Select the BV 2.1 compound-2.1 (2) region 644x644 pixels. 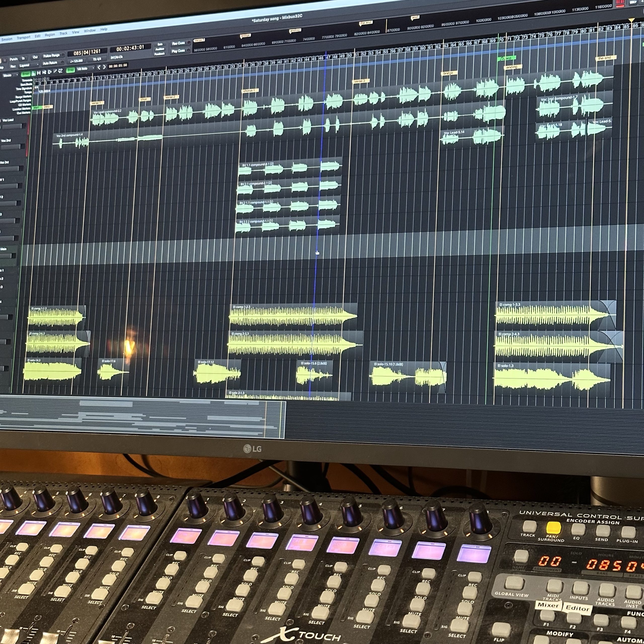tap(289, 187)
